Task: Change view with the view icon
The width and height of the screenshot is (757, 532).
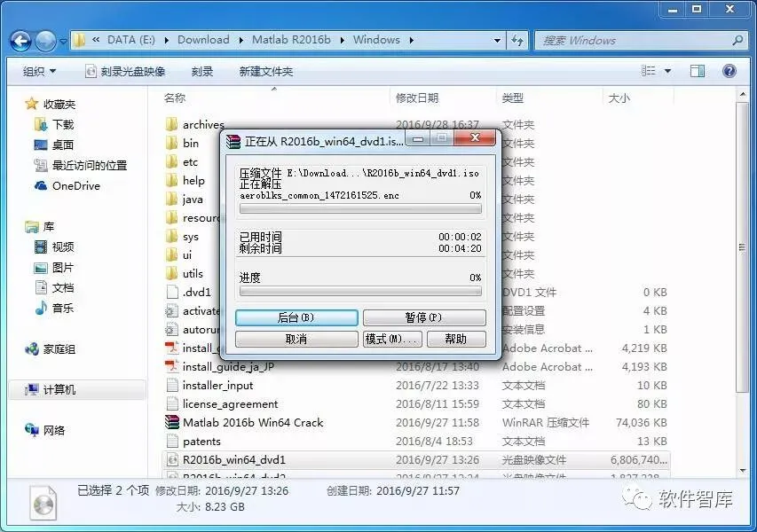Action: (649, 72)
